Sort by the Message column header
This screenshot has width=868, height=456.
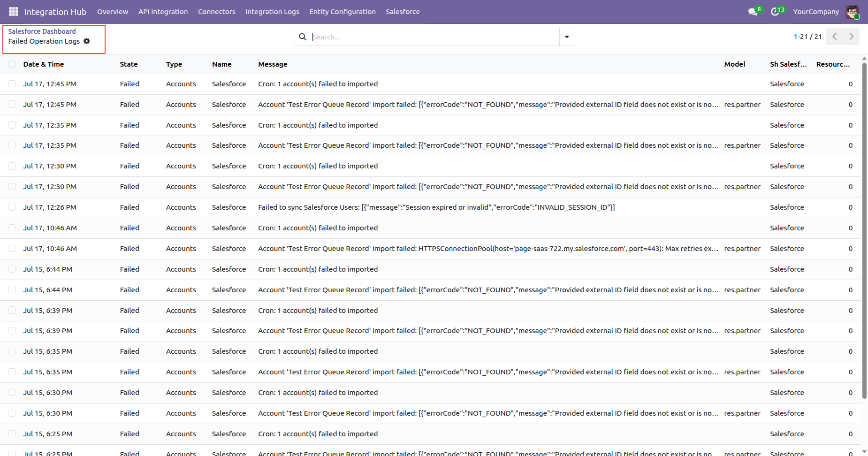(x=273, y=64)
